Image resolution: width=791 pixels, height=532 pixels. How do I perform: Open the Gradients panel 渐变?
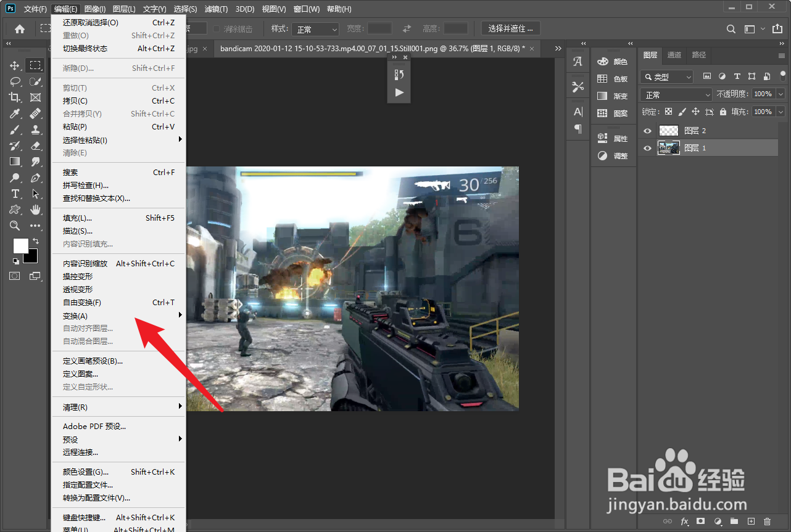click(613, 96)
